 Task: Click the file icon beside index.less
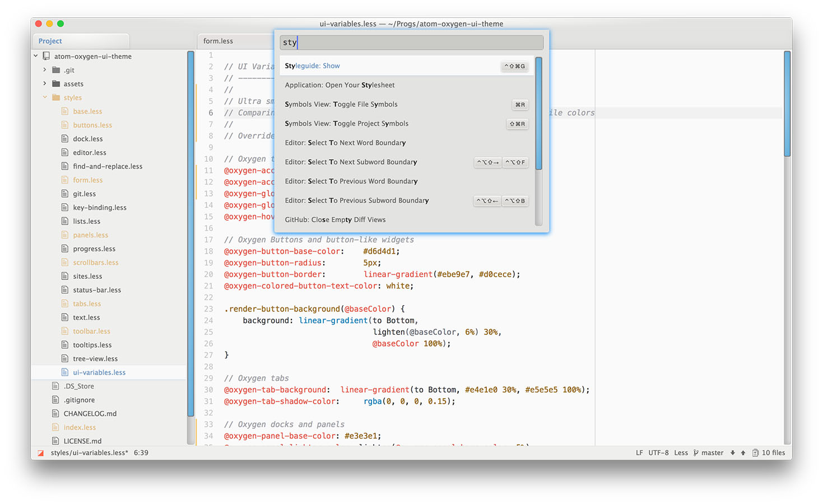coord(55,427)
